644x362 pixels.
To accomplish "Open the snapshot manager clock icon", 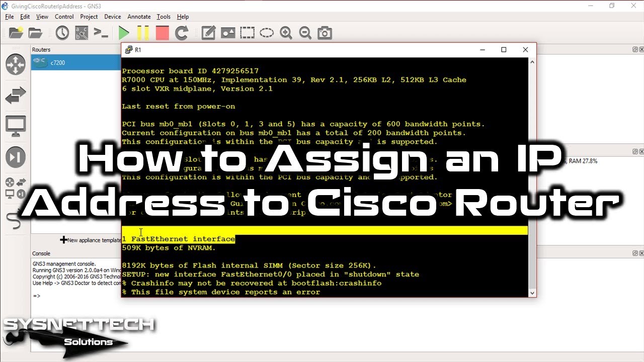I will click(x=62, y=33).
